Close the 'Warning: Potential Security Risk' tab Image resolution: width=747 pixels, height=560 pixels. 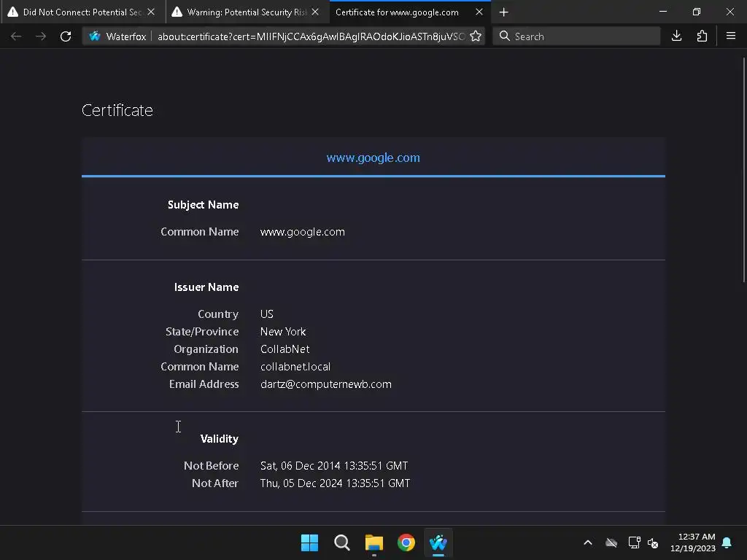coord(315,12)
